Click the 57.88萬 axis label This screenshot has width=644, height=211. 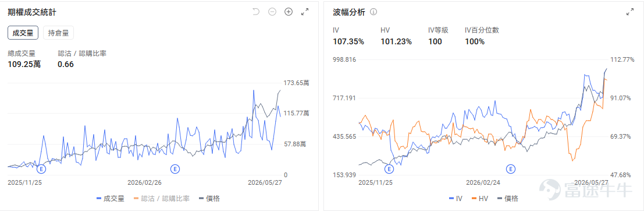(x=294, y=144)
